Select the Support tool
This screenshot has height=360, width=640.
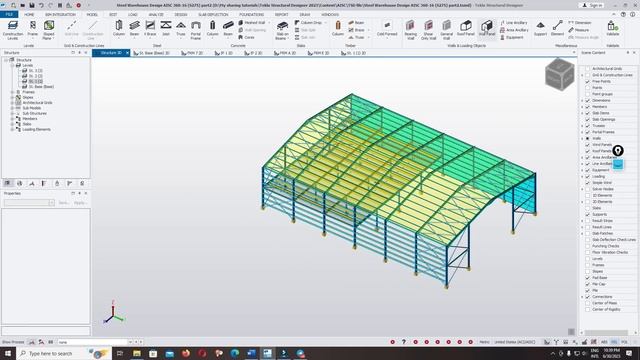tap(540, 29)
